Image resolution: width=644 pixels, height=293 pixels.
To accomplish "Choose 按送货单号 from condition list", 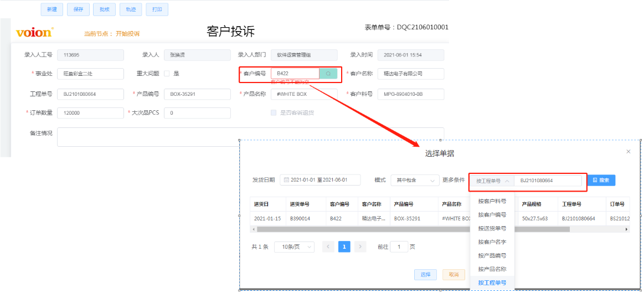I will [492, 228].
